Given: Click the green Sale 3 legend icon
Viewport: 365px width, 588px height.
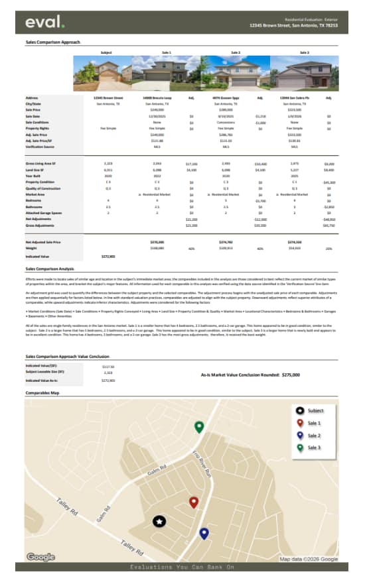Looking at the screenshot, I should pyautogui.click(x=300, y=447).
